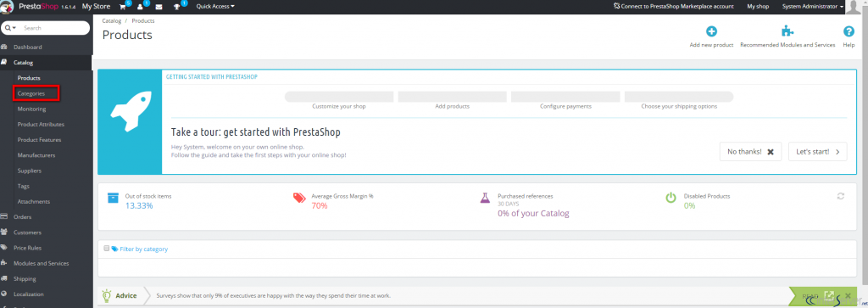This screenshot has width=868, height=308.
Task: Click the Choose your shipping options progress bar
Action: pyautogui.click(x=679, y=97)
